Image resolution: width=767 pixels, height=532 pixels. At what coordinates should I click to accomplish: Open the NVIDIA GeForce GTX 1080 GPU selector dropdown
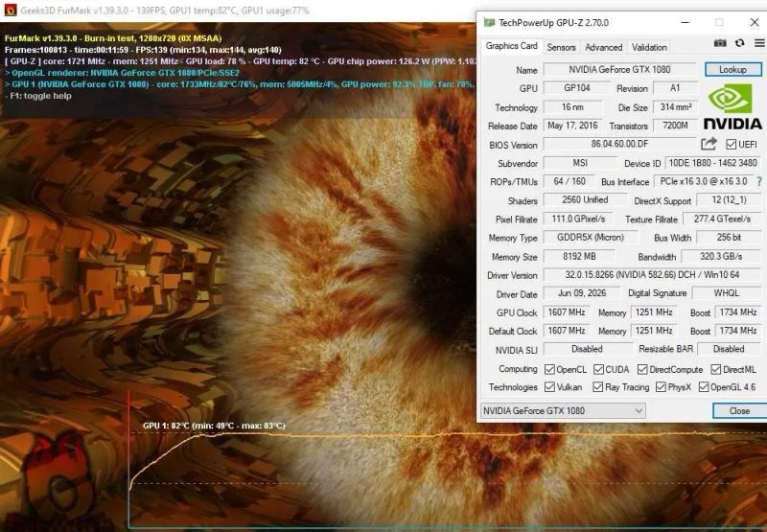click(x=563, y=410)
